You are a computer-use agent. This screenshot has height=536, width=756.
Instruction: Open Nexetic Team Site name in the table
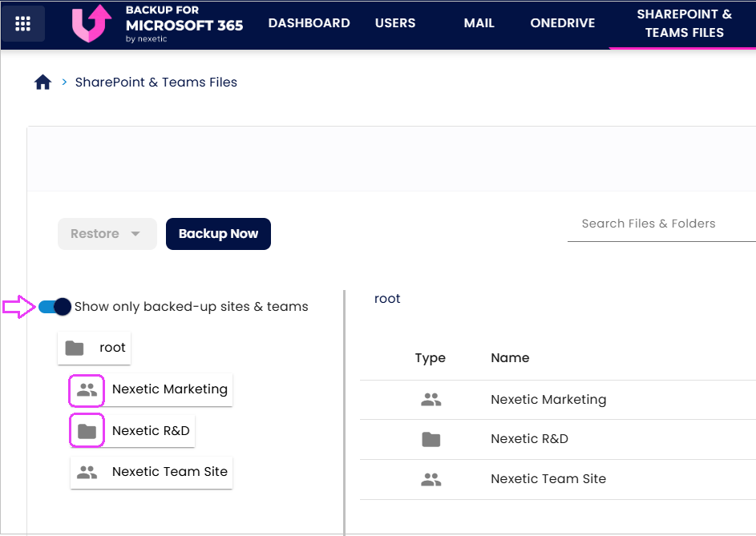click(x=548, y=479)
